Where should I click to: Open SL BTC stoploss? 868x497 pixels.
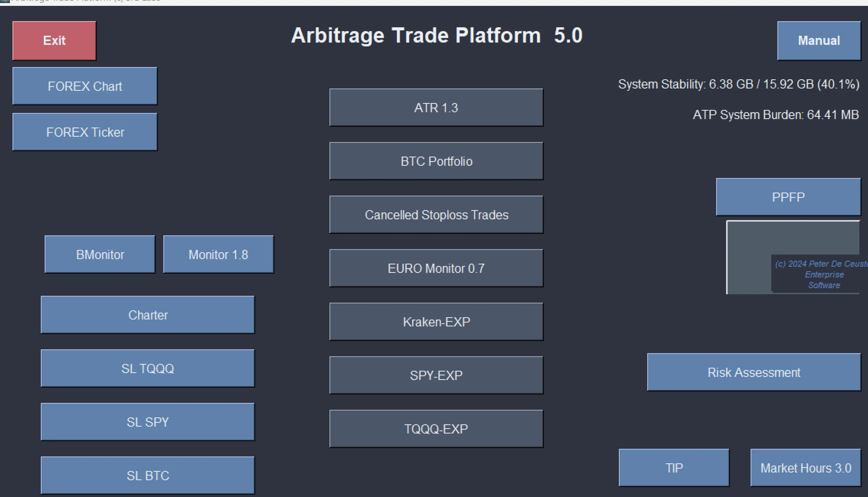click(148, 476)
